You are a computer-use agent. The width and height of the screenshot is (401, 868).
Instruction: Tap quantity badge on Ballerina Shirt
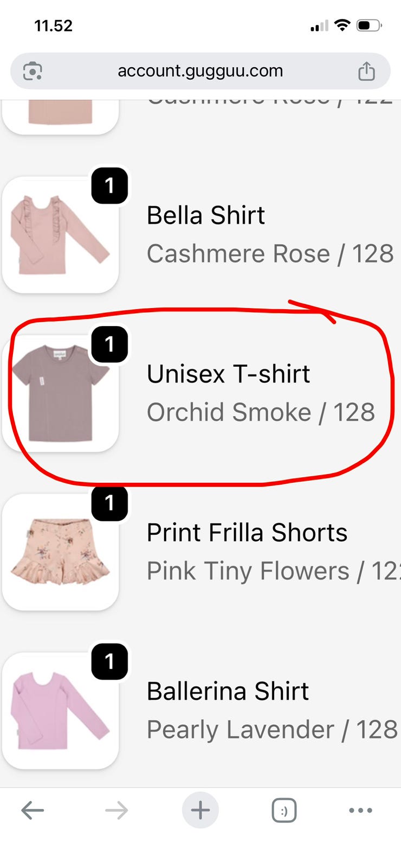[x=109, y=662]
